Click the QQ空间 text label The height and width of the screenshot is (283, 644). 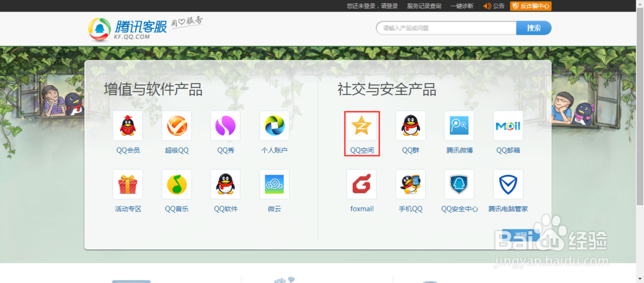[362, 151]
